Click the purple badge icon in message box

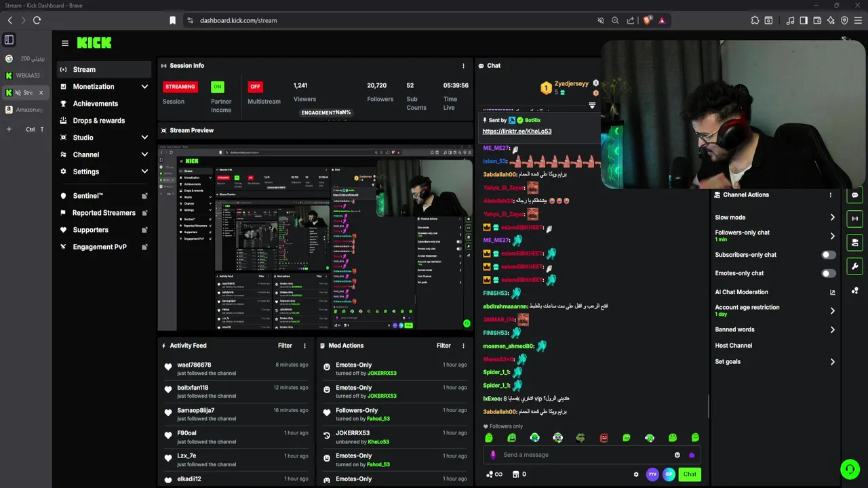click(x=691, y=455)
